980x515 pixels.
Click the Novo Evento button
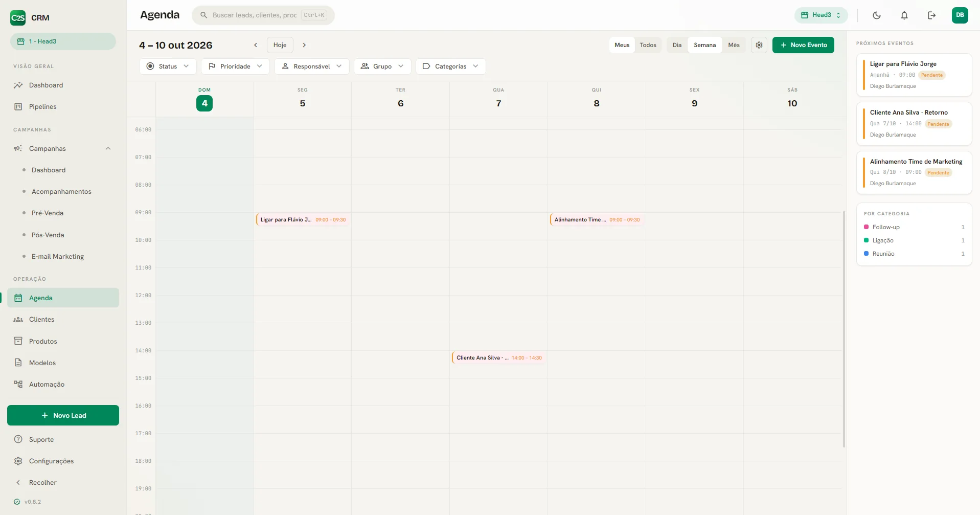click(x=803, y=45)
